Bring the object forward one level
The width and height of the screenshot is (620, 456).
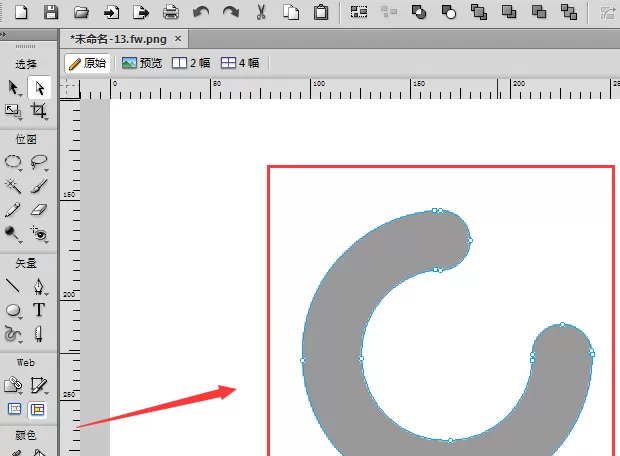509,12
